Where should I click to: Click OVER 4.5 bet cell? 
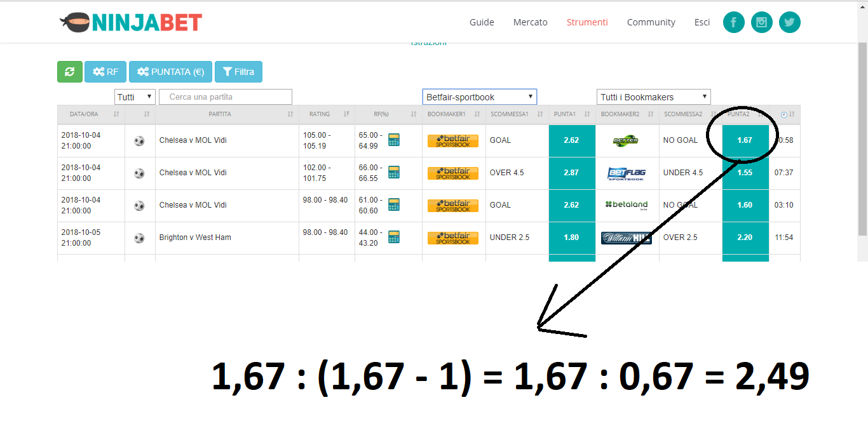tap(517, 173)
